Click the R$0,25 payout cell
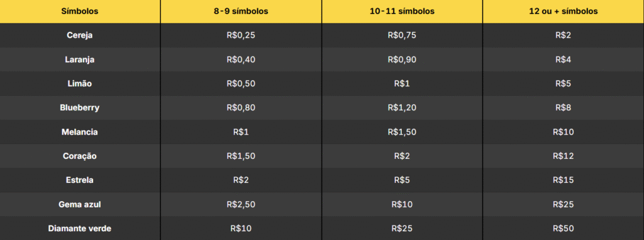This screenshot has height=240, width=644. [241, 35]
